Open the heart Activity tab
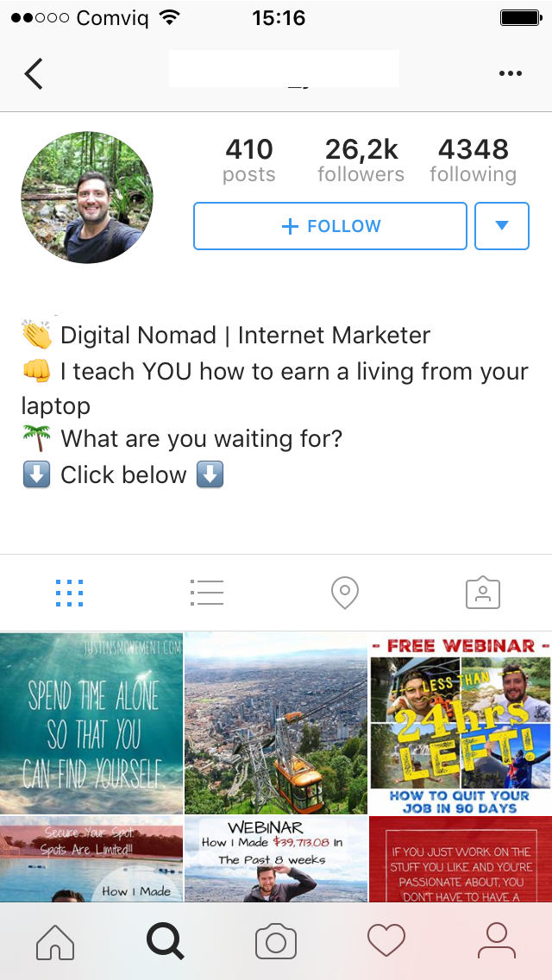 (x=386, y=941)
